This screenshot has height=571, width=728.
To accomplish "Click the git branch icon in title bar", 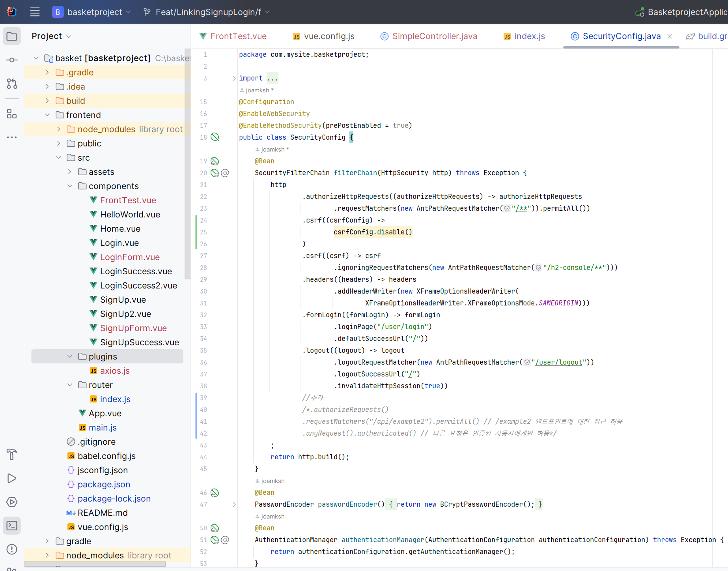I will tap(147, 12).
